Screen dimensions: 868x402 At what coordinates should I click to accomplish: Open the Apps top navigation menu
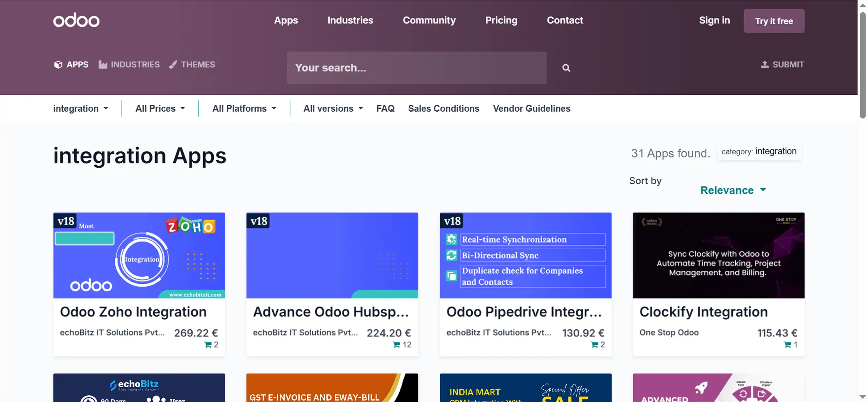286,20
